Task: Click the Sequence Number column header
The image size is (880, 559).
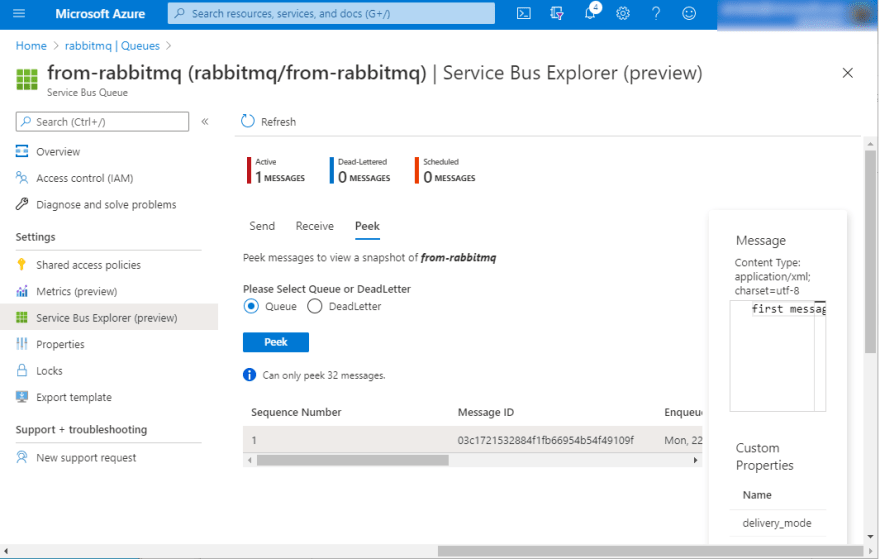Action: click(x=296, y=412)
